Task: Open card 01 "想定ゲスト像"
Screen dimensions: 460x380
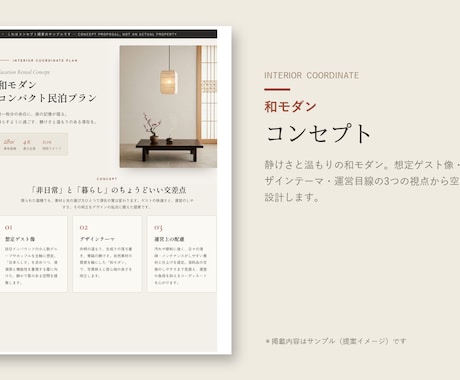Action: pos(33,254)
